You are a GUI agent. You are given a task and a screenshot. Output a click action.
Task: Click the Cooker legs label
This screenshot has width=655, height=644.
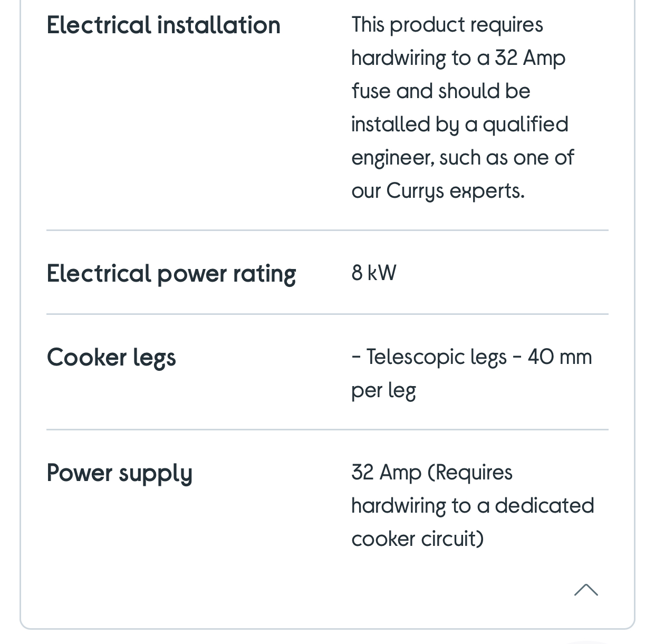point(111,358)
